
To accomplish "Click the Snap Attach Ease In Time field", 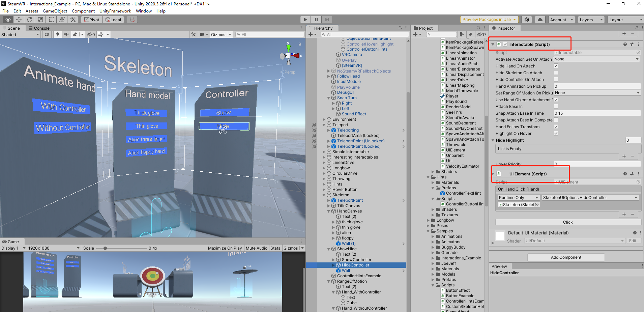I will pyautogui.click(x=597, y=113).
